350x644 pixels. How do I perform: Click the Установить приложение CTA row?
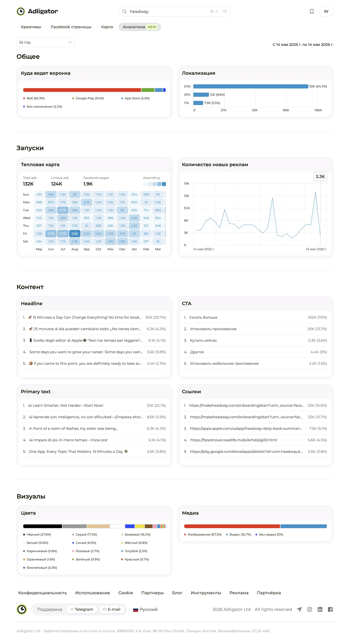point(255,329)
